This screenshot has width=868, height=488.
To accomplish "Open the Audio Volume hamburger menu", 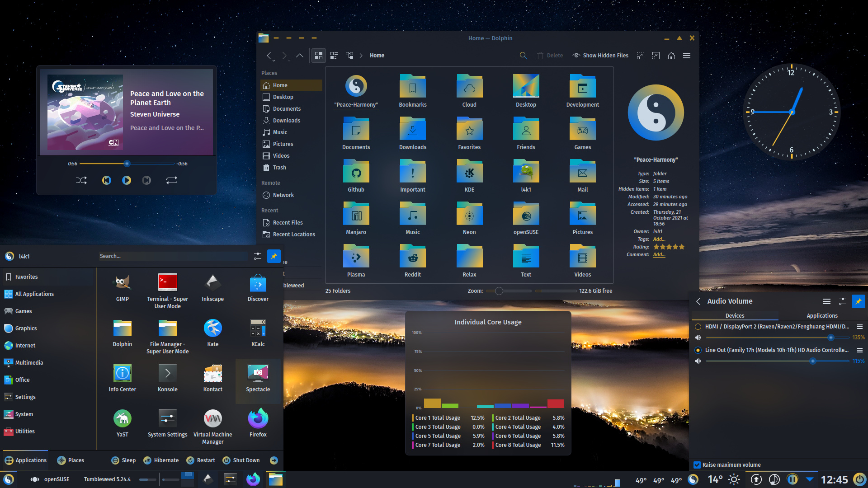I will (x=827, y=301).
